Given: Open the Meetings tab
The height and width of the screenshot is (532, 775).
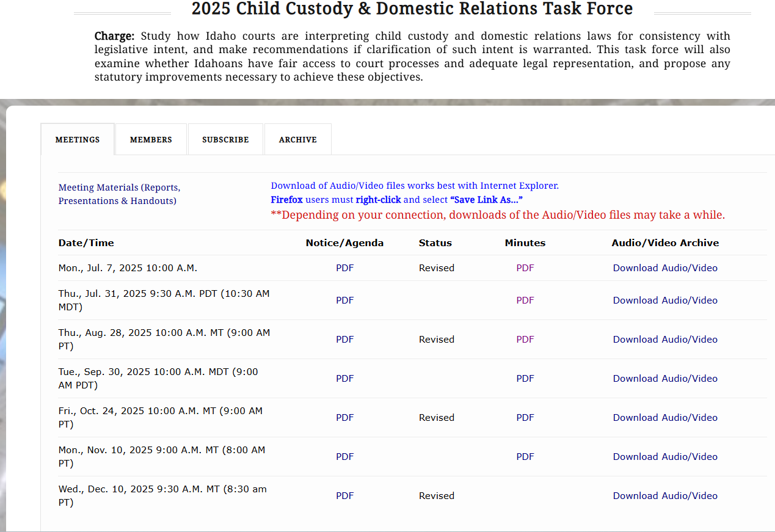Looking at the screenshot, I should (x=78, y=139).
